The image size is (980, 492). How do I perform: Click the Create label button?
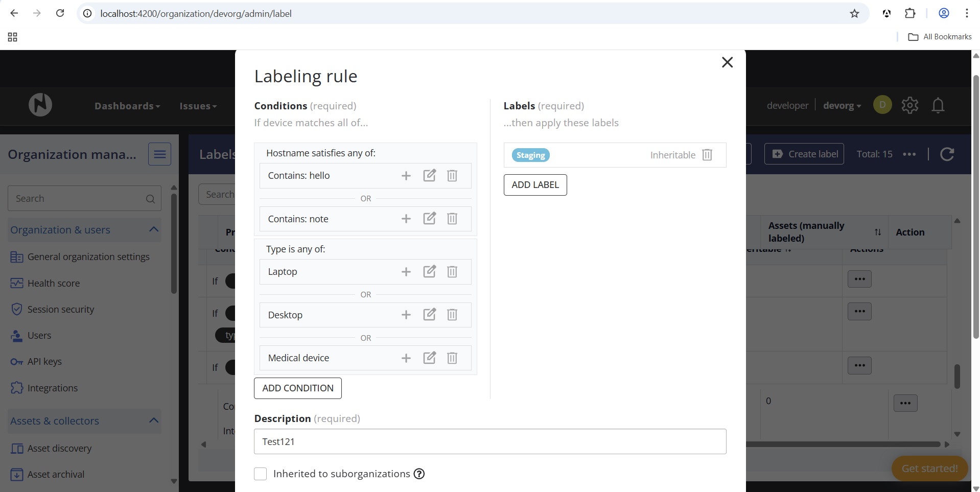[804, 154]
